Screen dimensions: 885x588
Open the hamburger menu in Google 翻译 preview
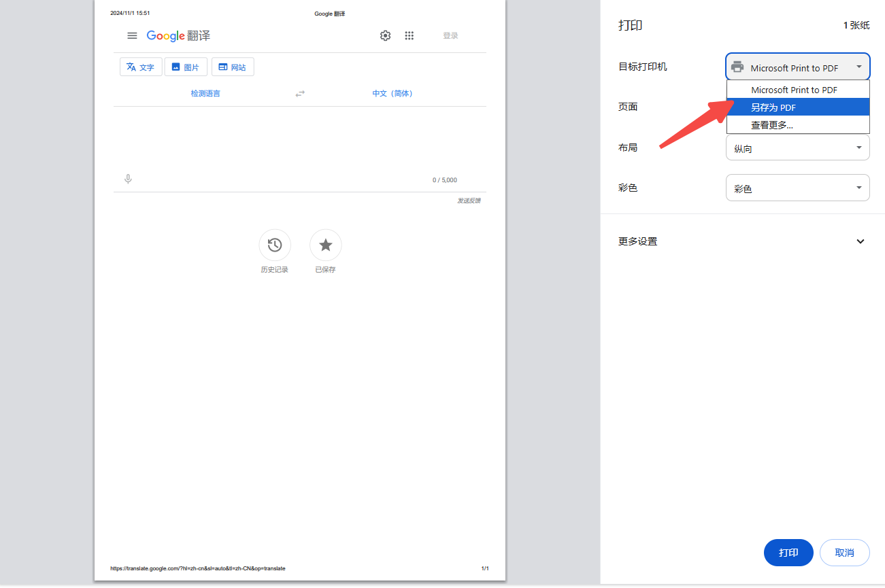132,35
